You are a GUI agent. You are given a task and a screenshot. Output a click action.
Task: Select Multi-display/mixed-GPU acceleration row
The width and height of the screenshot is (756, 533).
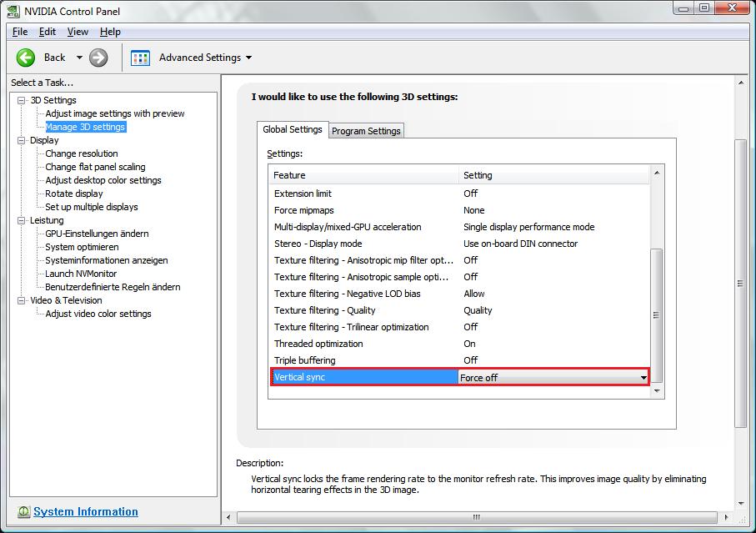459,227
